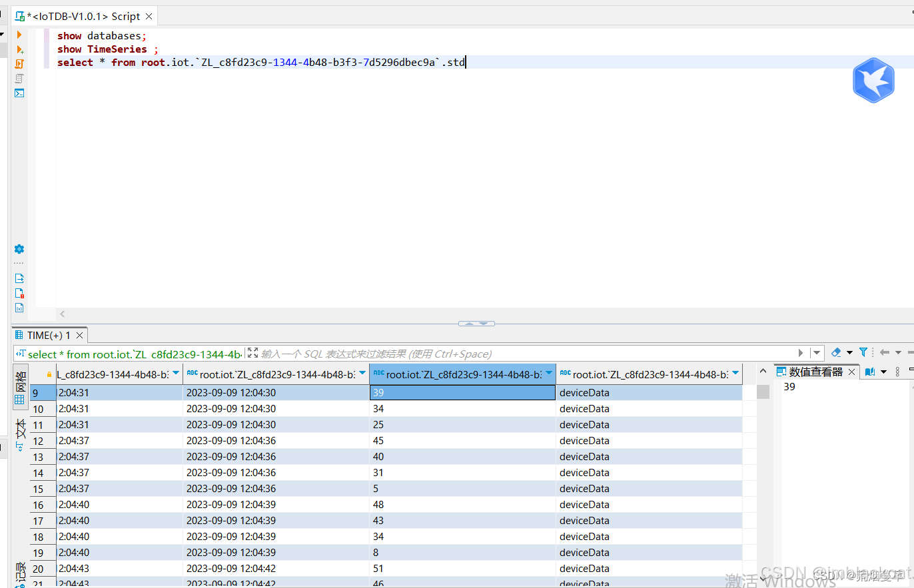
Task: Run the query with the orange execute icon
Action: click(19, 35)
